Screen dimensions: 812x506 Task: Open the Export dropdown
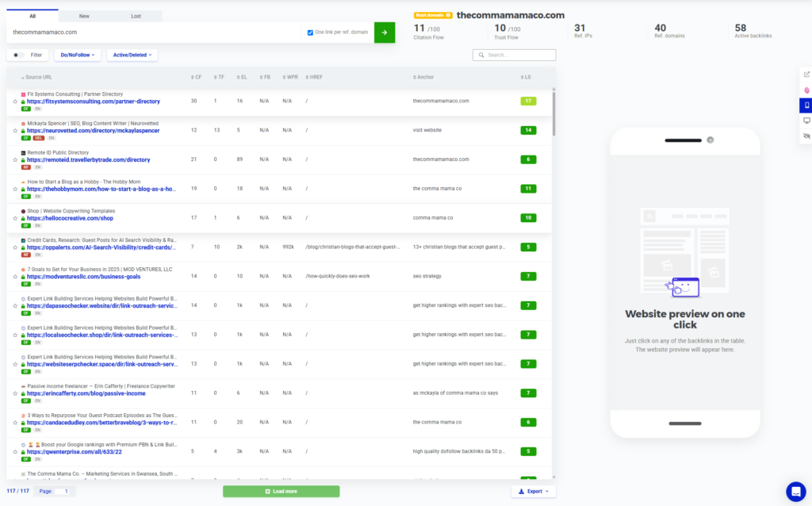(x=534, y=492)
